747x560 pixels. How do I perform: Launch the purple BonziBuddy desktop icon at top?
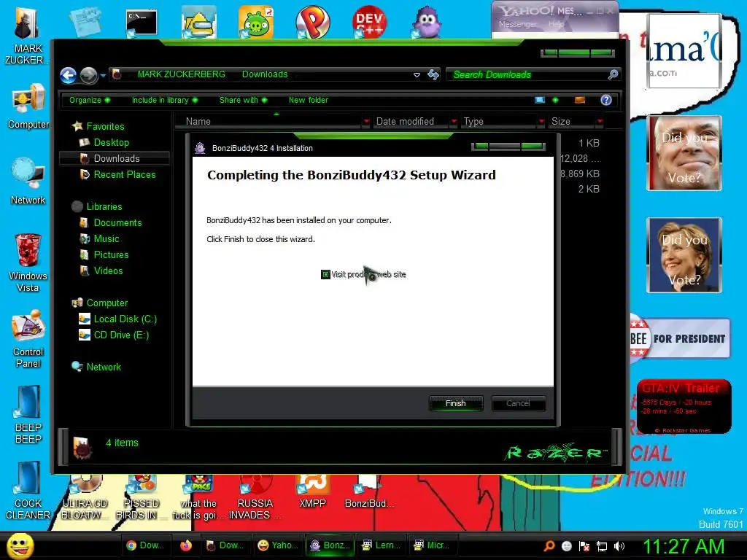tap(427, 22)
